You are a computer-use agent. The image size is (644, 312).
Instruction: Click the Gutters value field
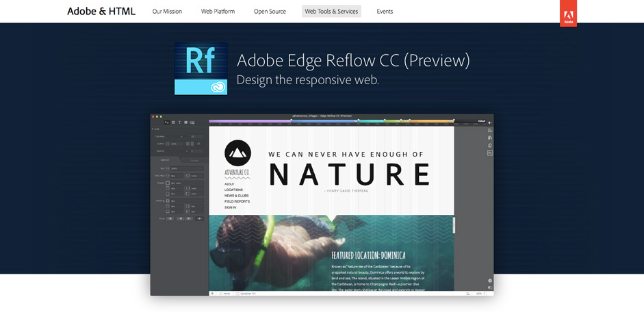pyautogui.click(x=177, y=144)
